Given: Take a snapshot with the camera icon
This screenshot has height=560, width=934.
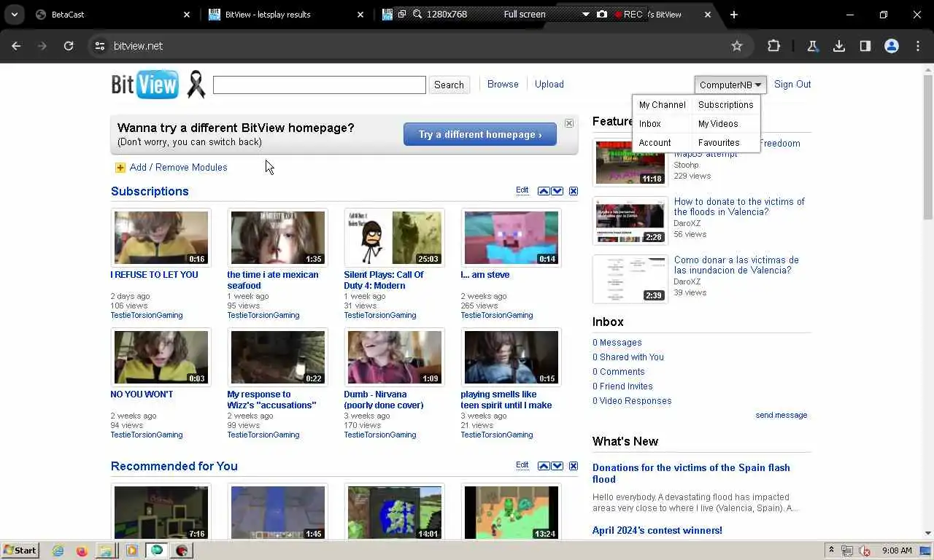Looking at the screenshot, I should 601,14.
